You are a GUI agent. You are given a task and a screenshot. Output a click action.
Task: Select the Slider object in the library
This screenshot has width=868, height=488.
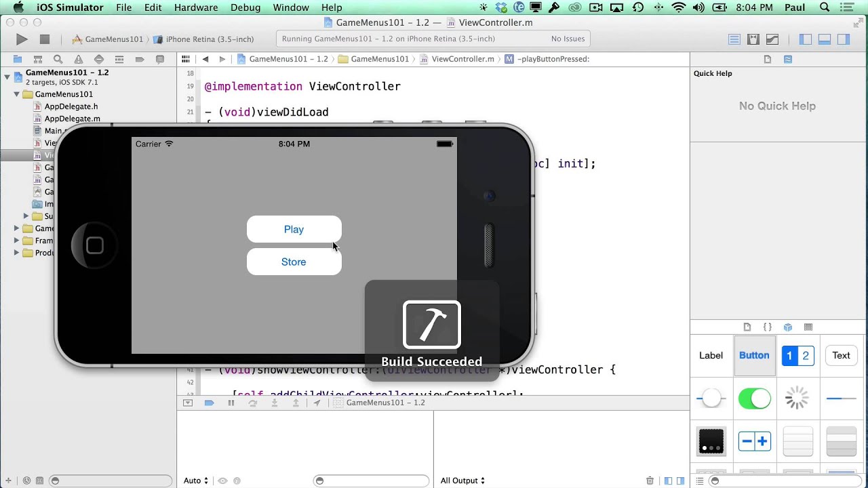click(711, 399)
